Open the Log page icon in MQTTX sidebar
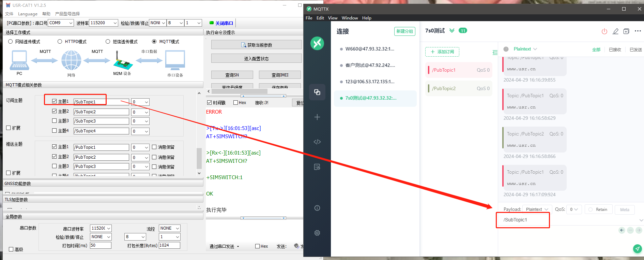 pyautogui.click(x=317, y=167)
